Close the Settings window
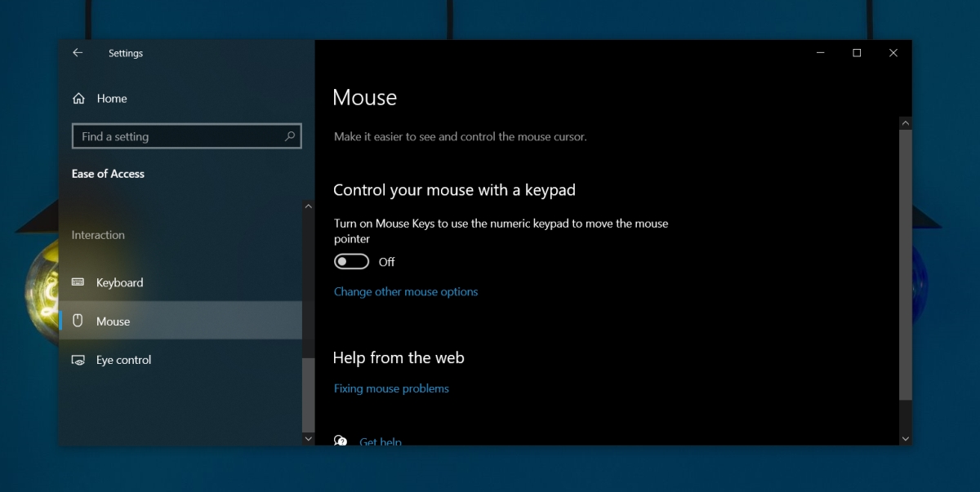Viewport: 980px width, 492px height. (x=893, y=53)
